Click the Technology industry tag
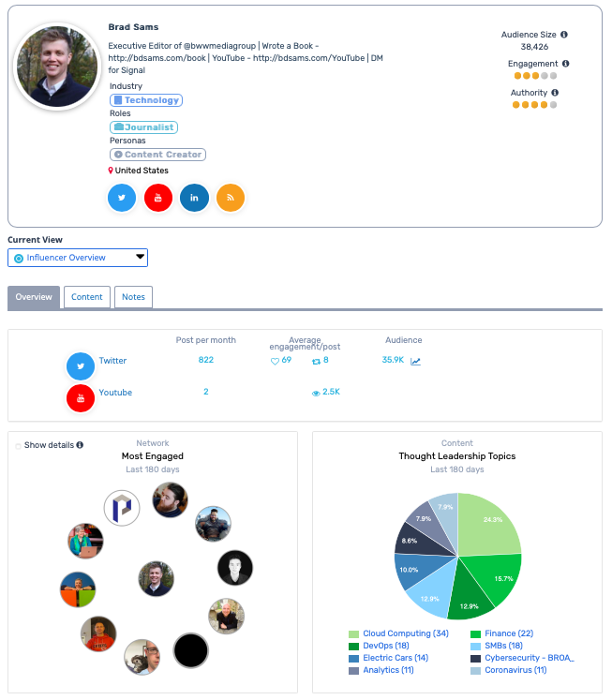This screenshot has height=700, width=612. (x=146, y=100)
